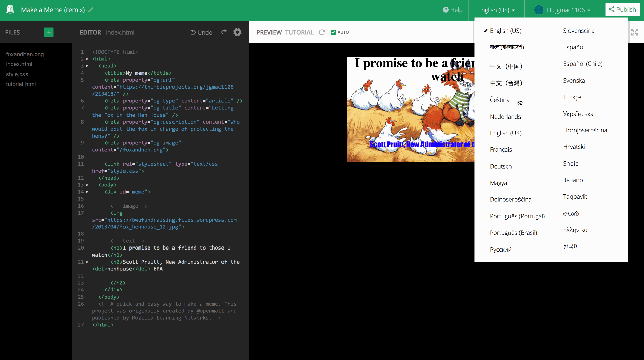
Task: Open foxandhen.png in file list
Action: pyautogui.click(x=25, y=54)
